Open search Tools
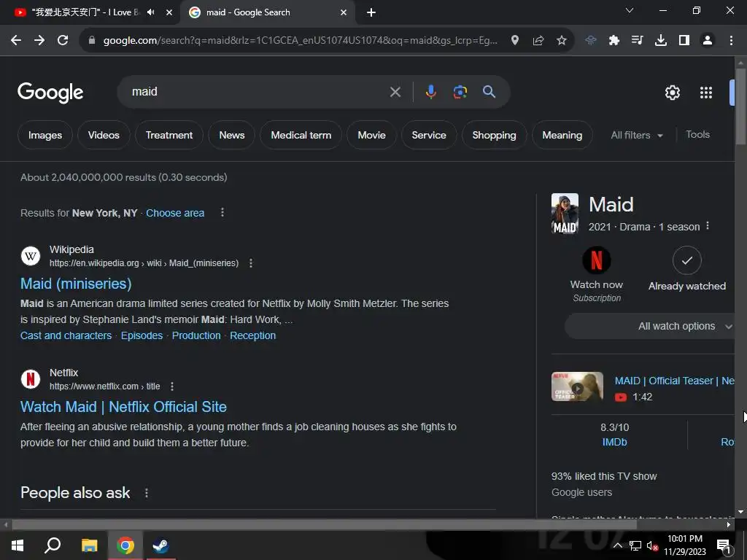Screen dimensions: 747x560 point(697,135)
